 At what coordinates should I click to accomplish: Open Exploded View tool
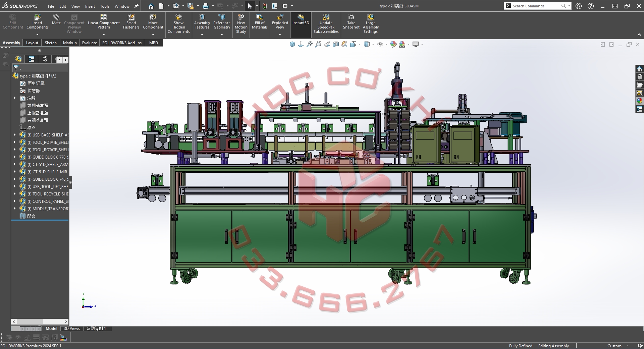point(280,22)
